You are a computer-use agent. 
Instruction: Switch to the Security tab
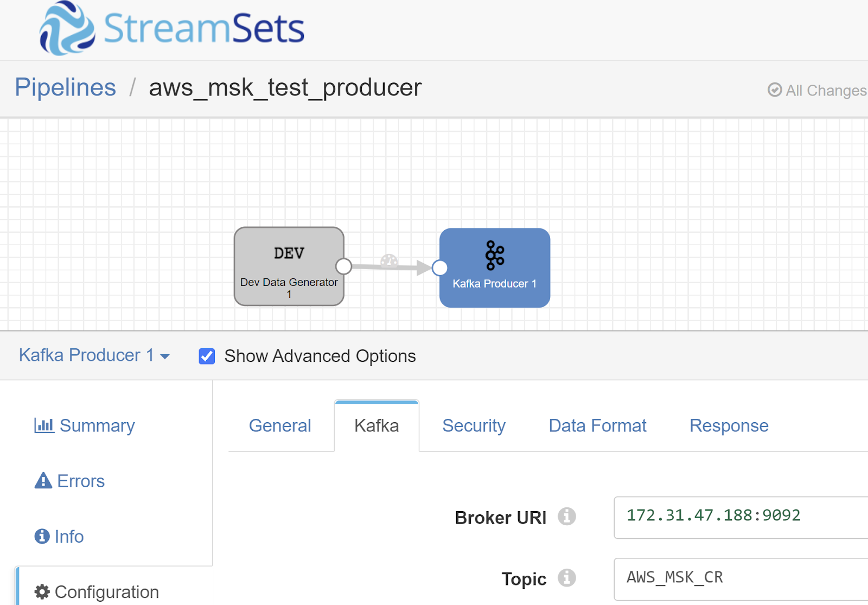(x=473, y=425)
